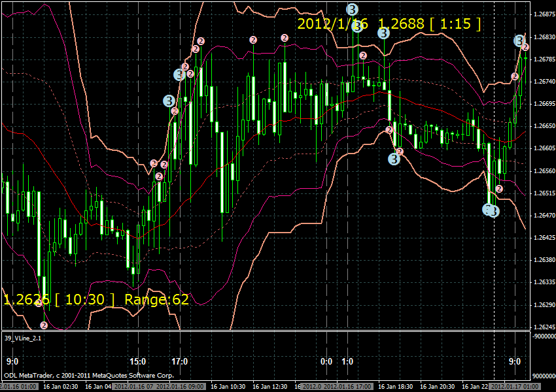Click the blue 3 marker at the far-right price peak
Screen dimensions: 556x392
519,41
